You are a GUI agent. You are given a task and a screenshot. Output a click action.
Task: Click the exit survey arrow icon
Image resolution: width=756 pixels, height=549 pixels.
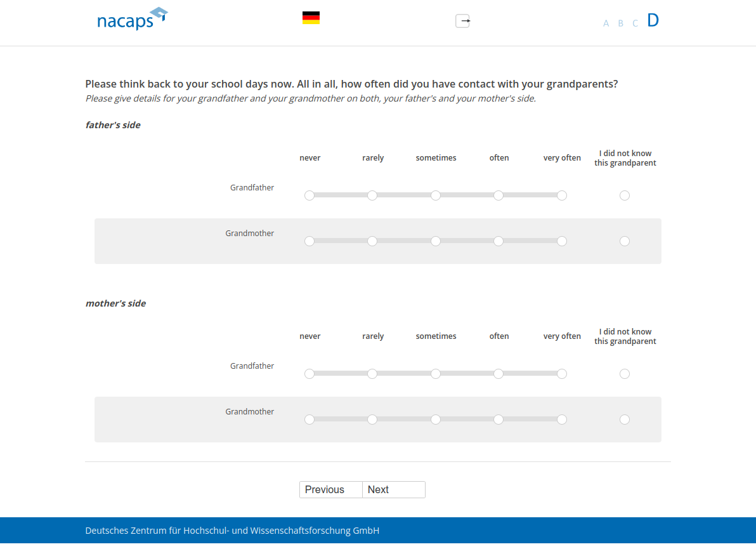[x=463, y=21]
